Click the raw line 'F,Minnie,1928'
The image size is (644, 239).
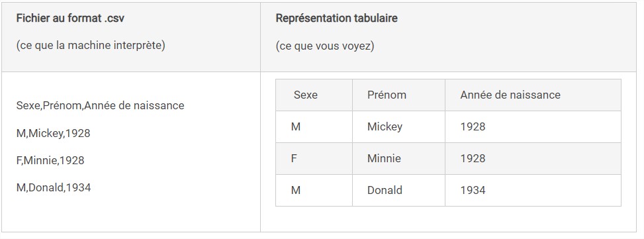coord(50,161)
